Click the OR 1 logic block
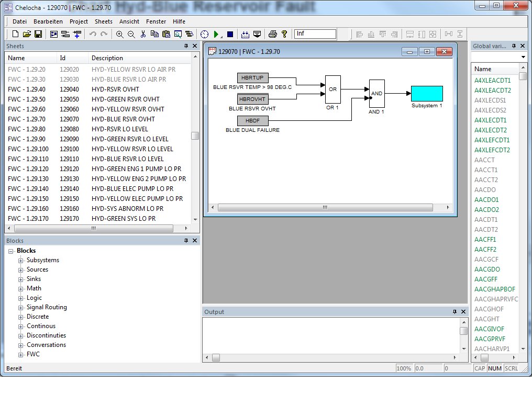Viewport: 532px width, 405px height. coord(333,89)
